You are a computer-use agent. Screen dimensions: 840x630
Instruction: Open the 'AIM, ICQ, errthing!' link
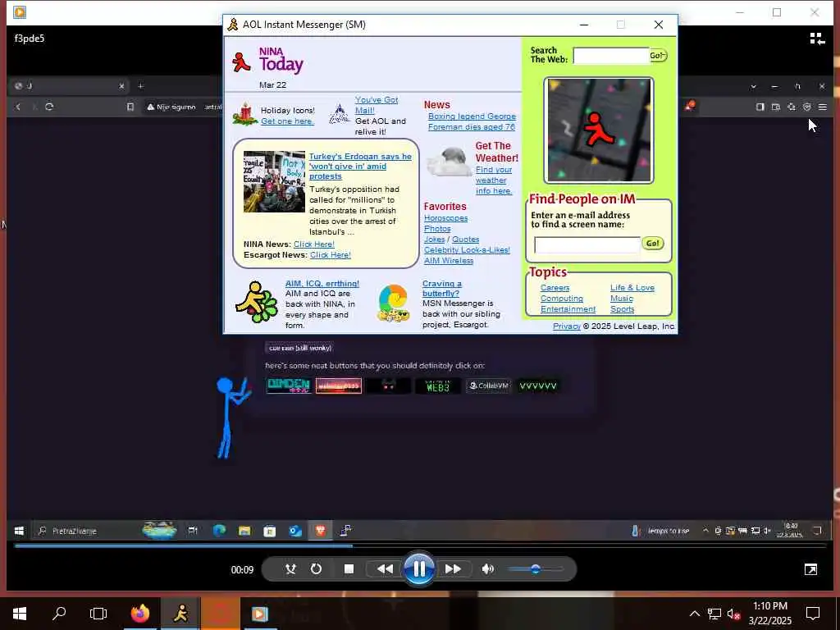(x=322, y=283)
